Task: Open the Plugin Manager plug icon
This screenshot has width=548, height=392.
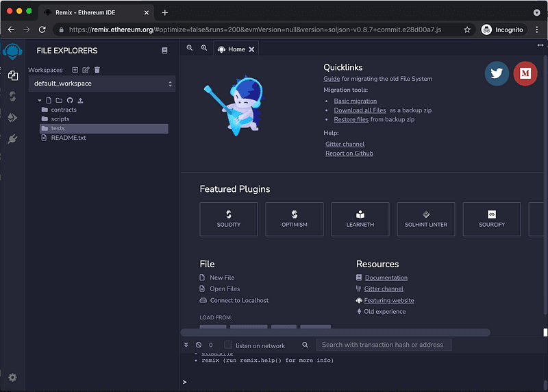Action: (x=12, y=139)
